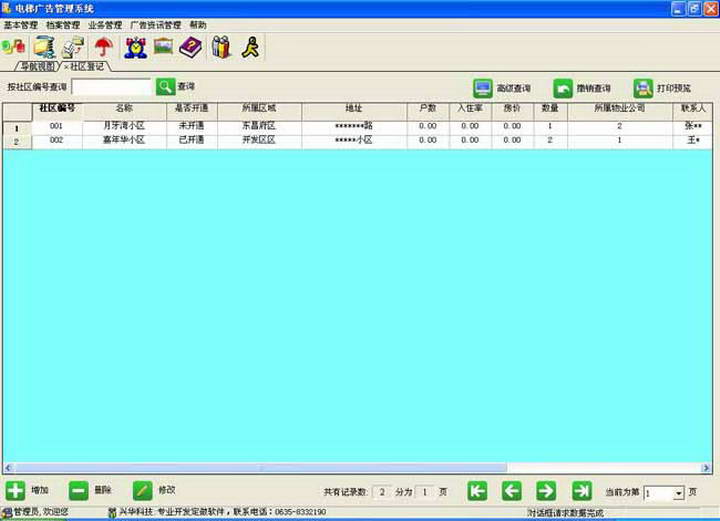Select the cell 001
The image size is (720, 521).
point(57,126)
